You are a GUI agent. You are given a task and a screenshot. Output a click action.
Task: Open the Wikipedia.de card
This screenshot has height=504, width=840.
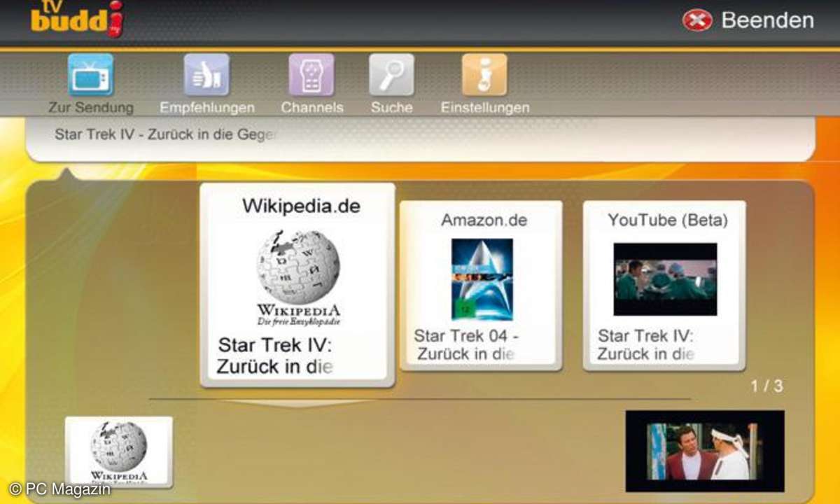[x=297, y=285]
